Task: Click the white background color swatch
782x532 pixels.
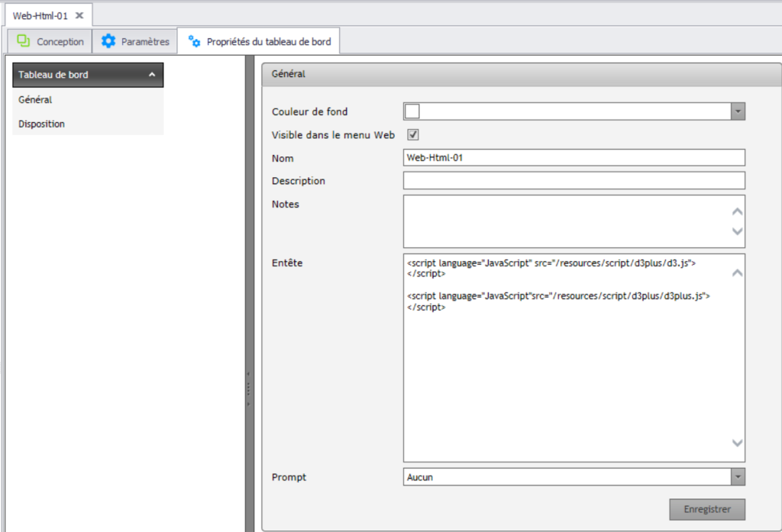Action: 412,111
